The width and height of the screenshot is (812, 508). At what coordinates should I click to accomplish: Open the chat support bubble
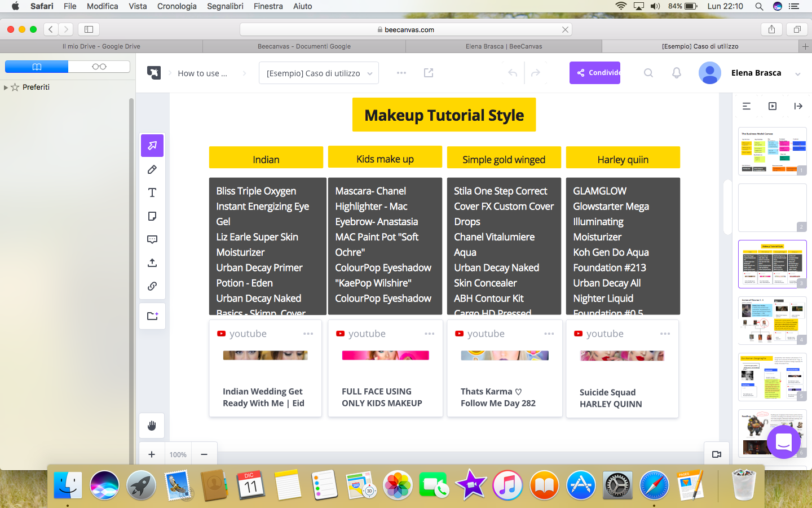(784, 442)
